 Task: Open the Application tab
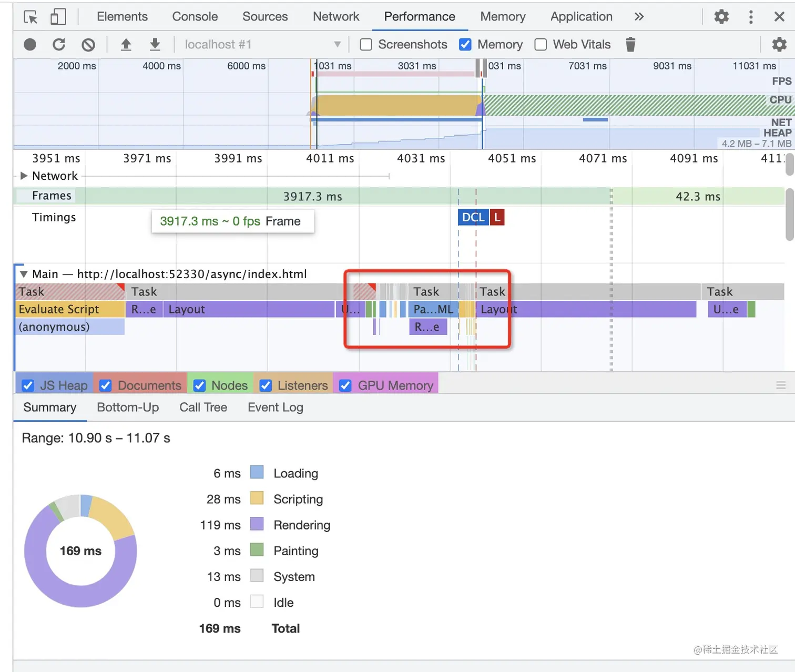[x=581, y=17]
